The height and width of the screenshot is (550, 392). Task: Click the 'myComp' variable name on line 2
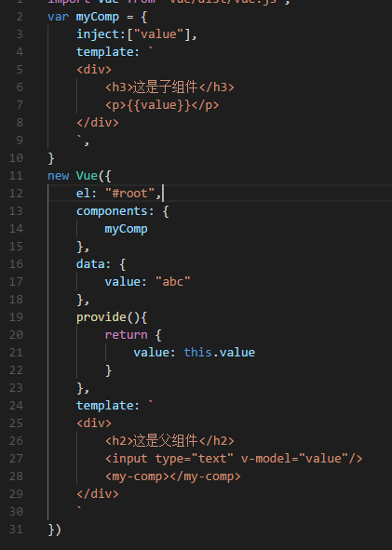pyautogui.click(x=97, y=17)
